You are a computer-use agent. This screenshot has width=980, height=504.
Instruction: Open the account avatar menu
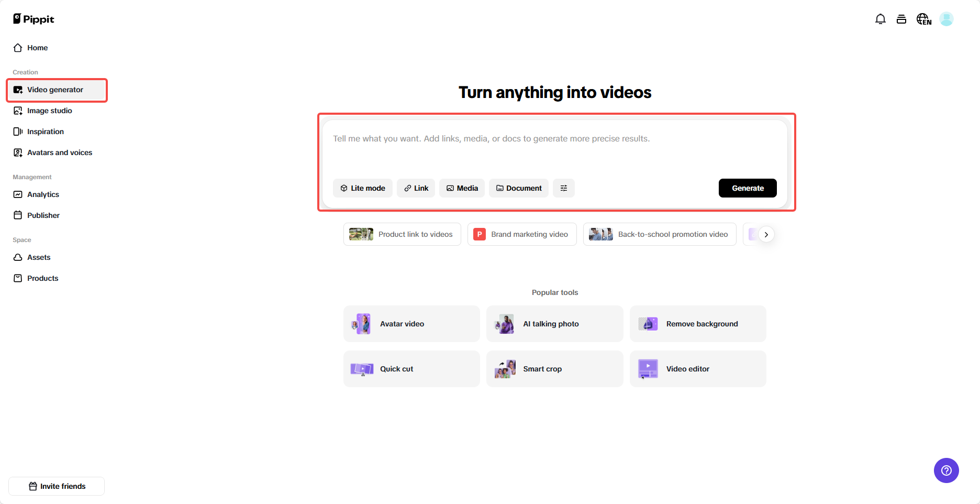(x=946, y=18)
